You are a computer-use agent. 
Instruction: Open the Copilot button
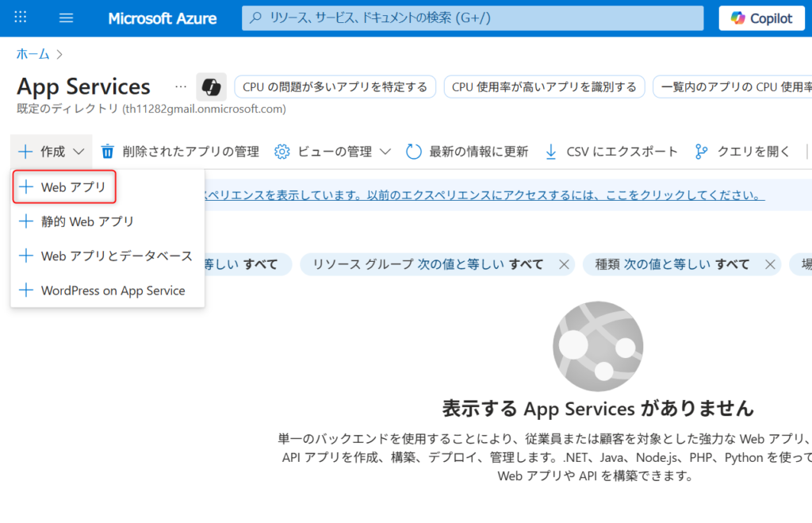[x=761, y=18]
